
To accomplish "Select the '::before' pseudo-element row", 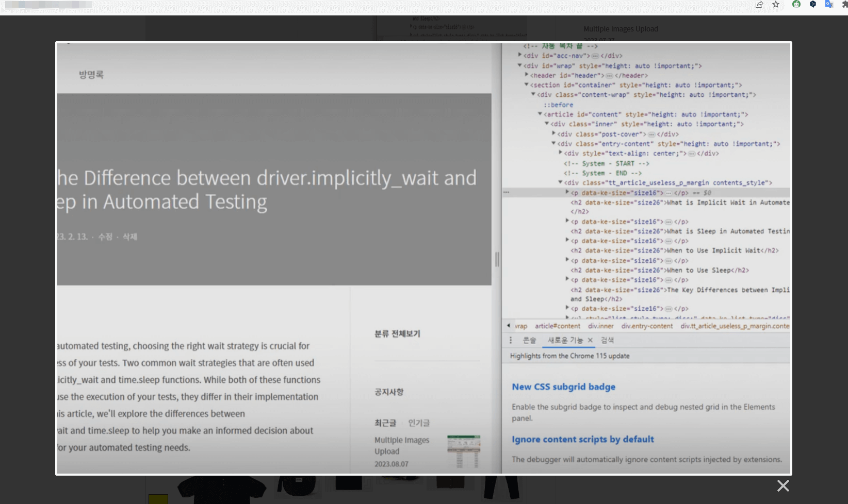I will (x=558, y=105).
